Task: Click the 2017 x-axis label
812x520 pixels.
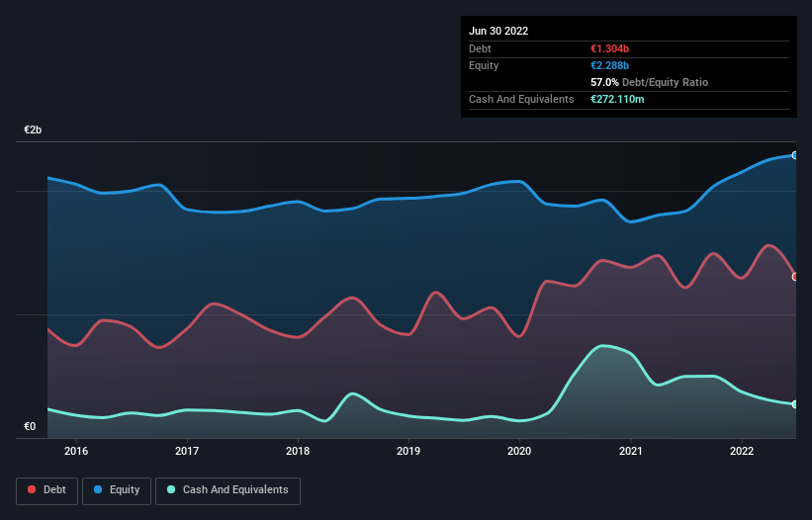Action: (187, 451)
